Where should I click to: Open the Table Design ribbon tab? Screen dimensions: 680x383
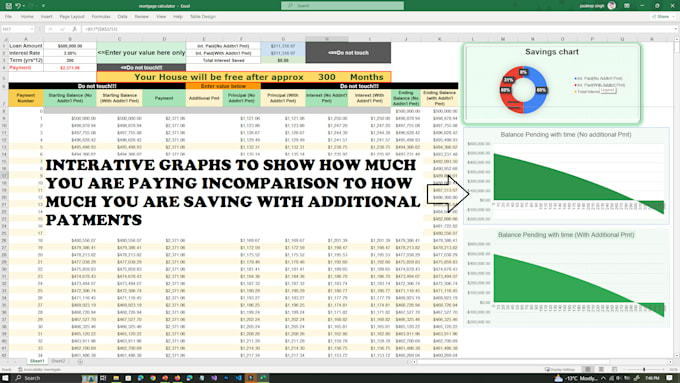click(203, 16)
